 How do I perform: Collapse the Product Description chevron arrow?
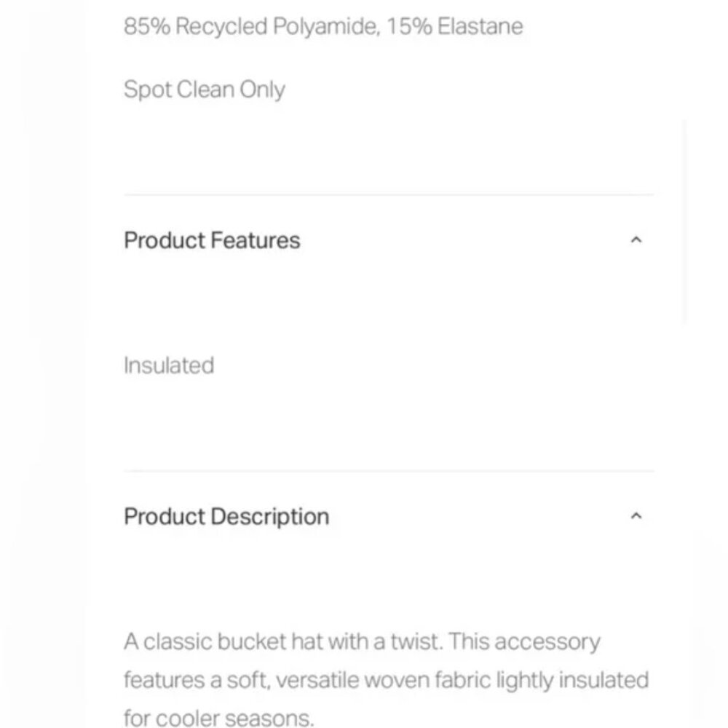pos(636,516)
